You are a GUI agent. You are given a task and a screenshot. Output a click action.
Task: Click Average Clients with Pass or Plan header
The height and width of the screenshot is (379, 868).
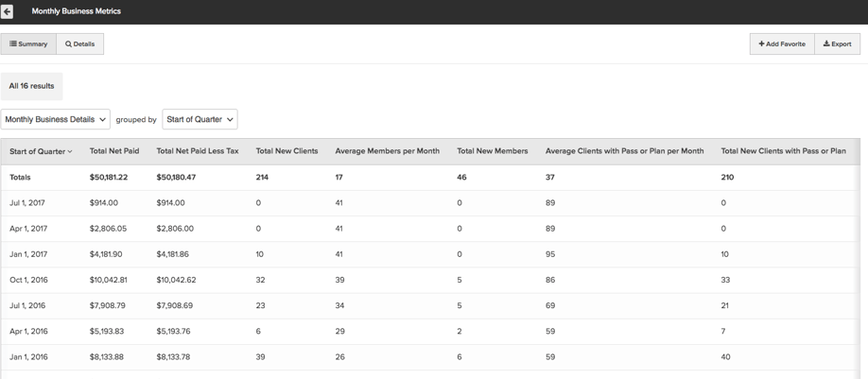point(624,151)
